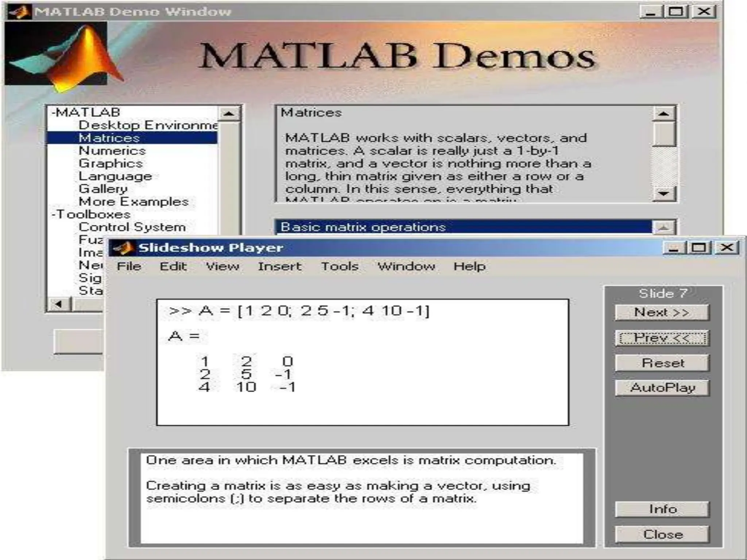Start the AutoPlay slideshow
The height and width of the screenshot is (560, 747).
[662, 388]
